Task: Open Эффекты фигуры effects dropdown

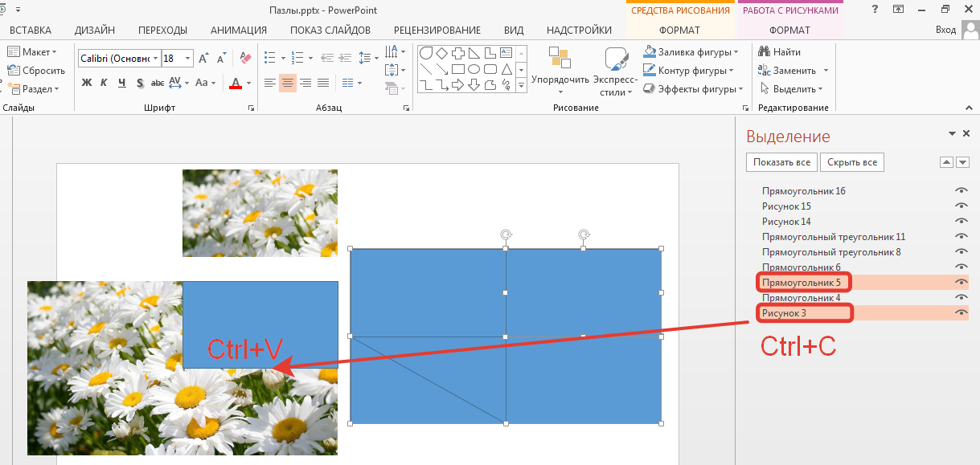Action: tap(694, 89)
